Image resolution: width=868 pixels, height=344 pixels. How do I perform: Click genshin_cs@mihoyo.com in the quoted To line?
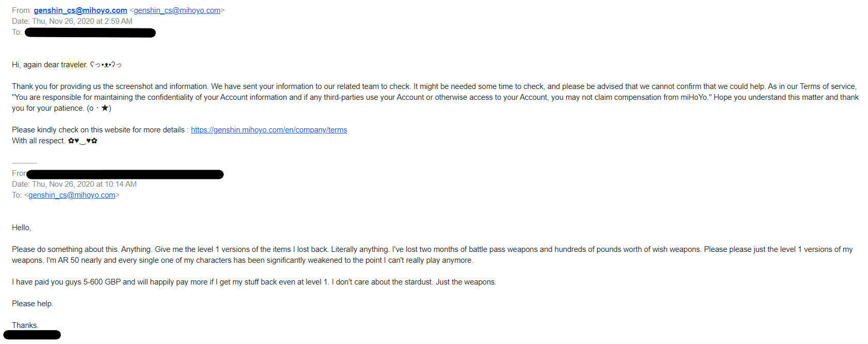tap(72, 195)
